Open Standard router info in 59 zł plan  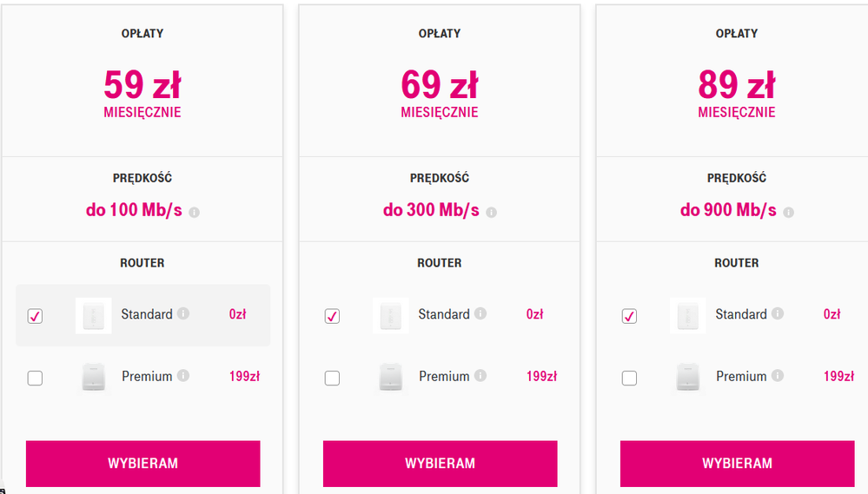(183, 313)
